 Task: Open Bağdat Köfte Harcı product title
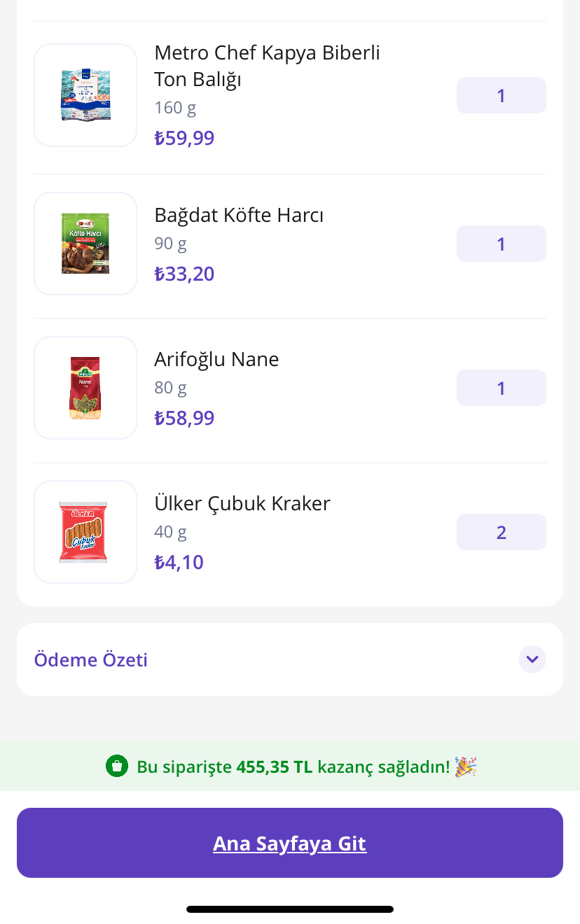point(239,215)
